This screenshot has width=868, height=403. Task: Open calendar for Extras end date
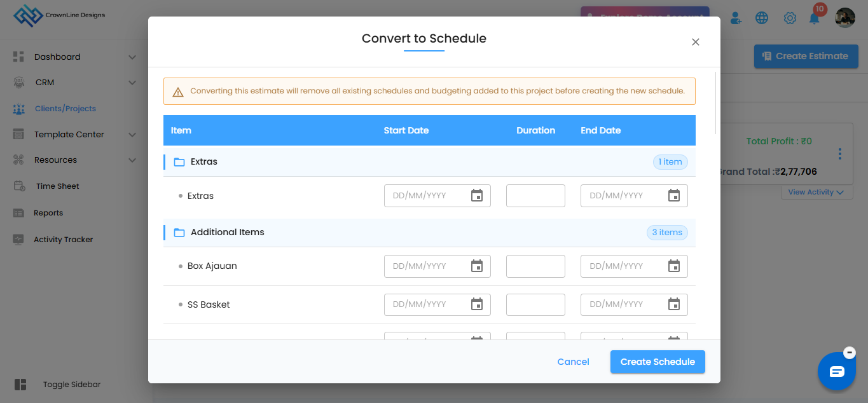tap(674, 196)
